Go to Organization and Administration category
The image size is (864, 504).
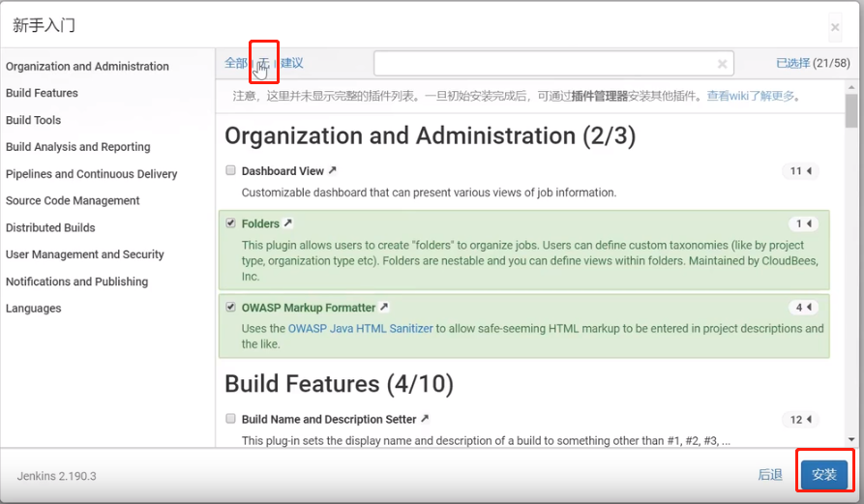pos(87,66)
